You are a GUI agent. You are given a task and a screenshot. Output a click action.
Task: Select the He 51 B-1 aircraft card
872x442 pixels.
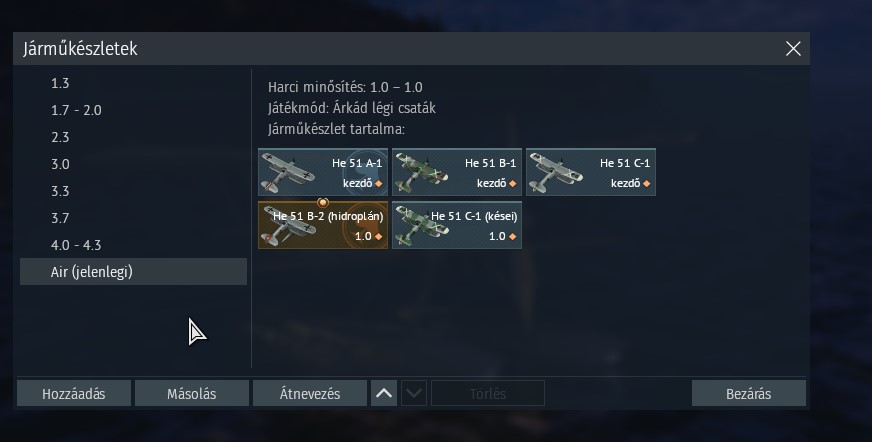pyautogui.click(x=457, y=172)
